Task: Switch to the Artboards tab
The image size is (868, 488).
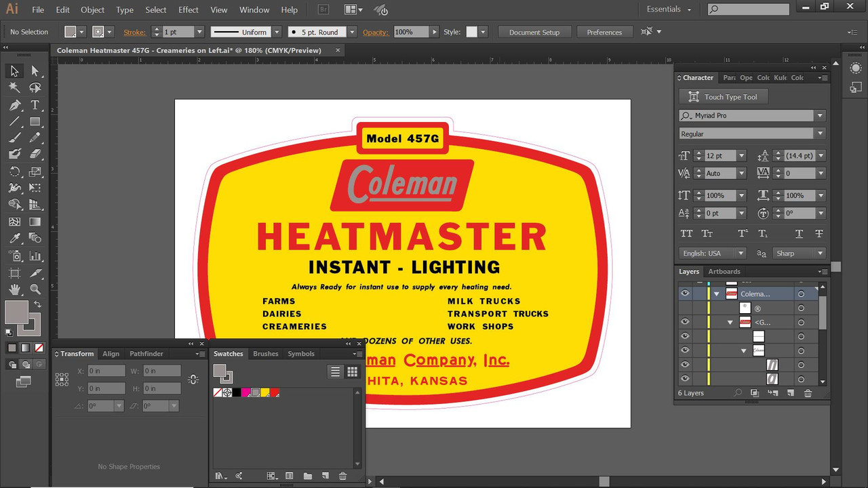Action: 724,271
